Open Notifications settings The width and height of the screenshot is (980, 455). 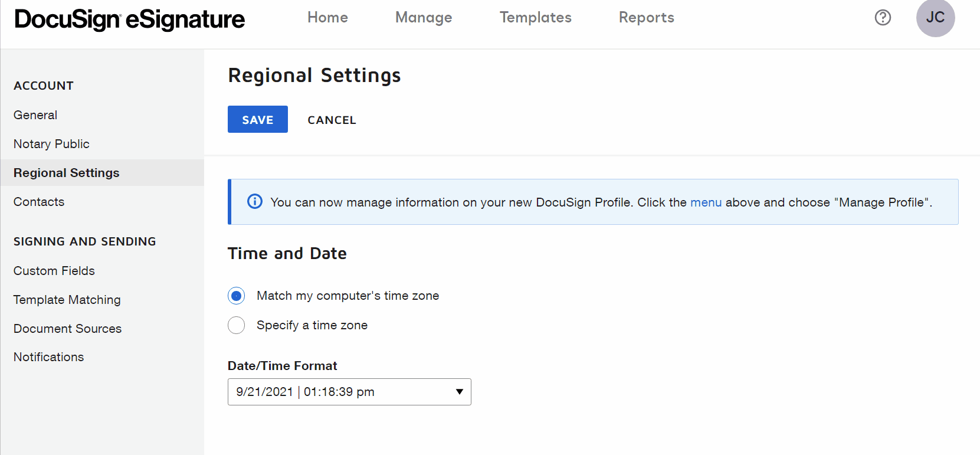tap(49, 357)
